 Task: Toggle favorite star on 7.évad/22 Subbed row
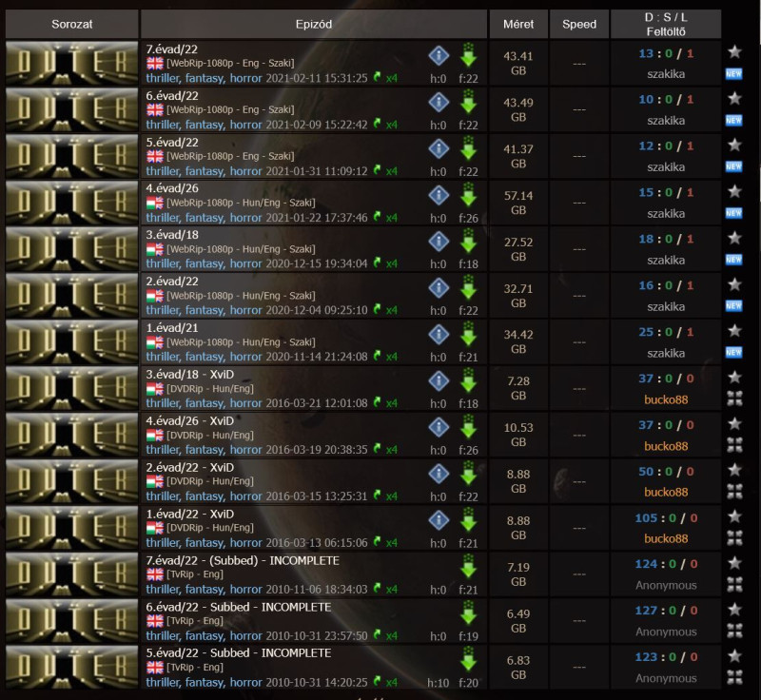pyautogui.click(x=734, y=563)
